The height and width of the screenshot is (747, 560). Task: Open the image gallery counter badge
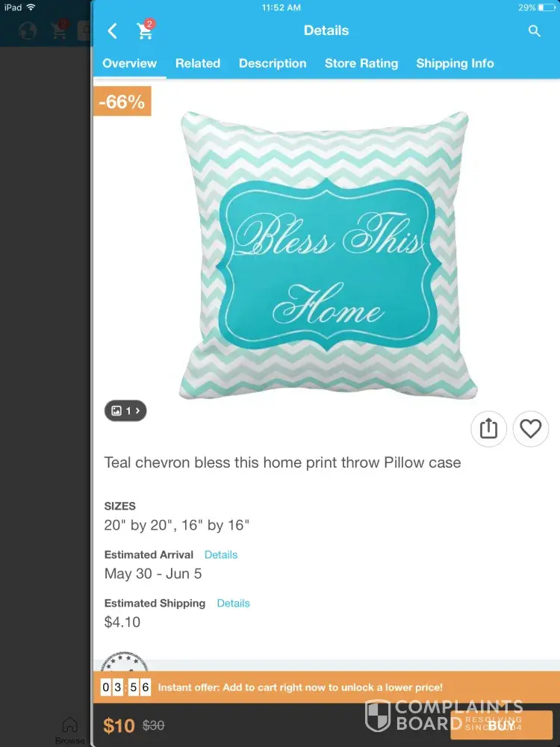point(125,411)
